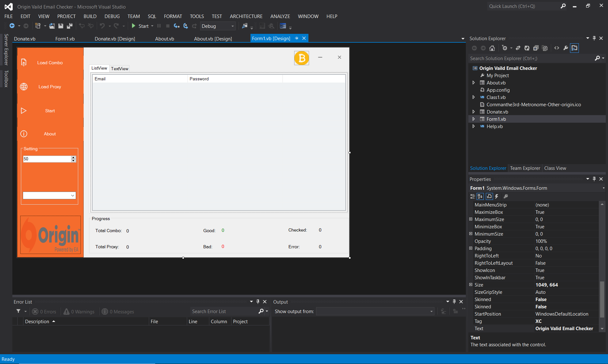Expand the About.vb solution tree node
608x364 pixels.
point(474,82)
